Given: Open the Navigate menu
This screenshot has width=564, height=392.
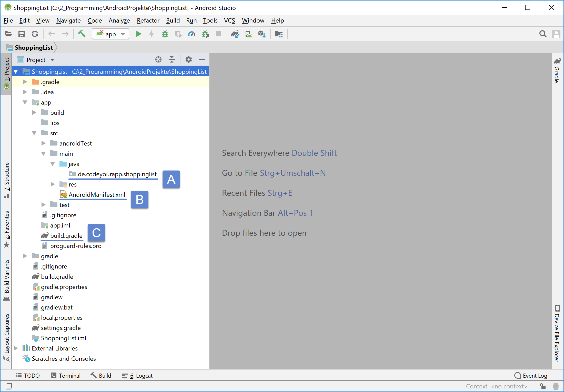Looking at the screenshot, I should point(68,20).
